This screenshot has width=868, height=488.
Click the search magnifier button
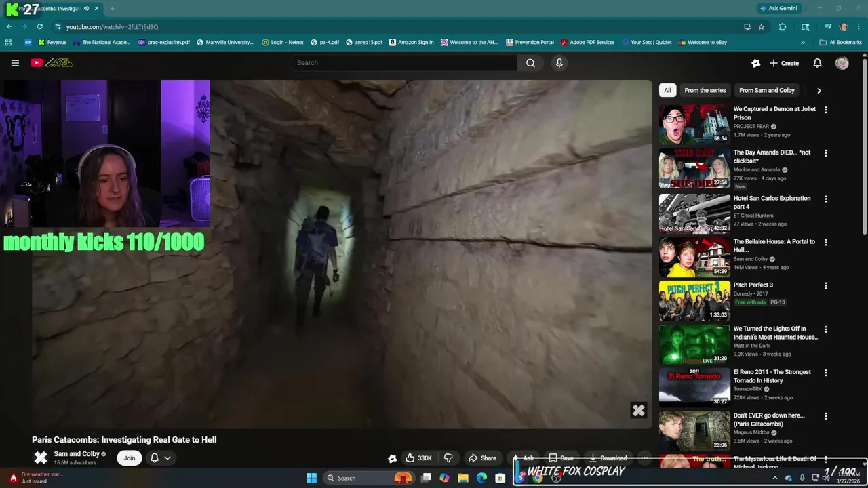click(x=530, y=63)
